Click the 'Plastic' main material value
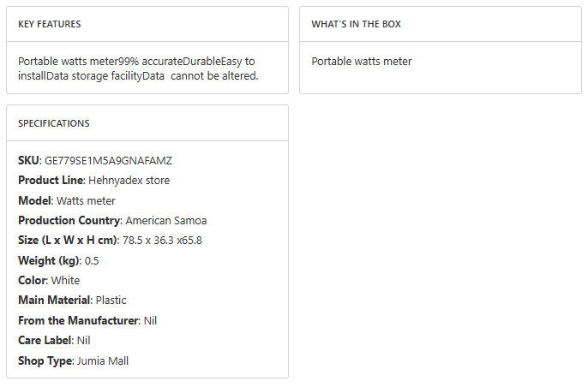This screenshot has height=387, width=588. coord(111,301)
